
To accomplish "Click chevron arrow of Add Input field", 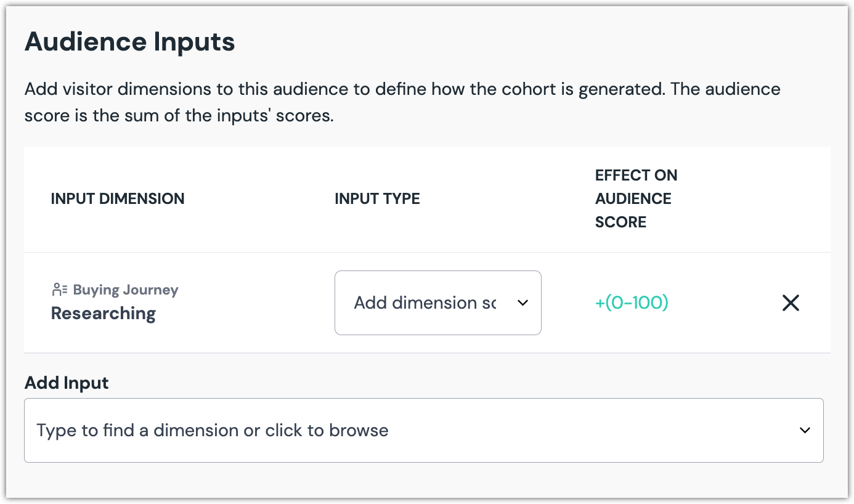I will coord(805,430).
